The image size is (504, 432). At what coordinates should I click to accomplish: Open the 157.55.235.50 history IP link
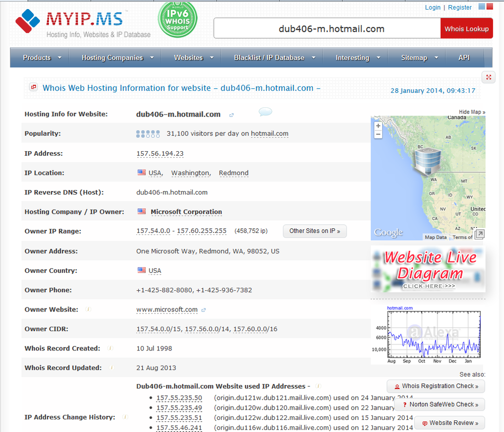[179, 398]
